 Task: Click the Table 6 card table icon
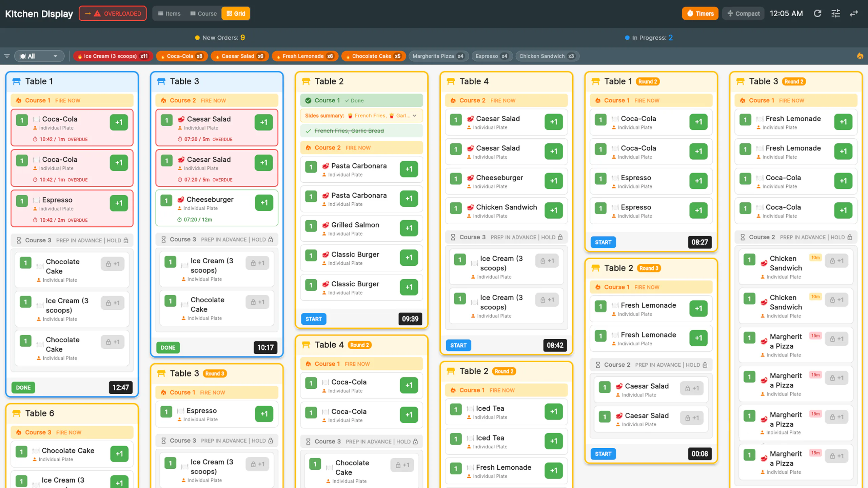coord(16,413)
